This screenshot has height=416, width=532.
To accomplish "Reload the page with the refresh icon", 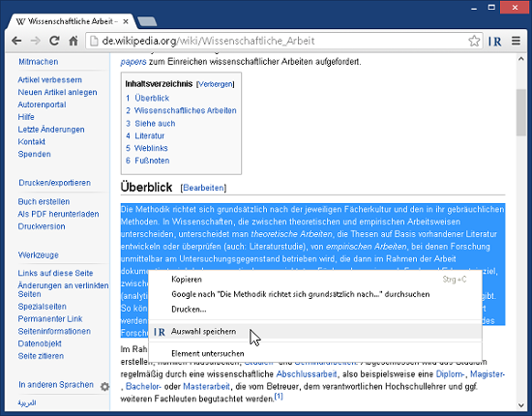I will coord(54,41).
